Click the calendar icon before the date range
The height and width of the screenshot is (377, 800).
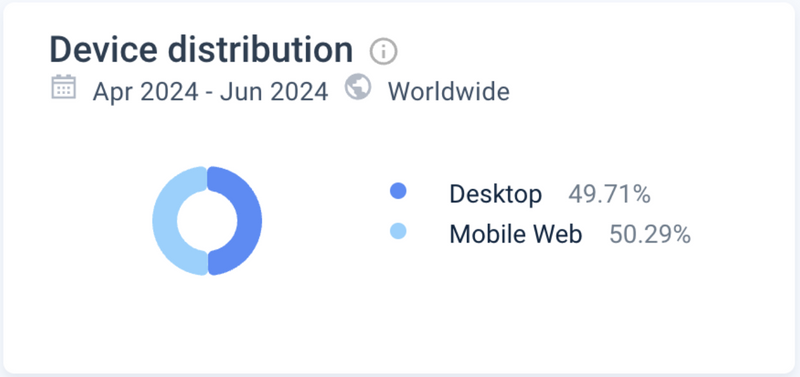pos(64,87)
